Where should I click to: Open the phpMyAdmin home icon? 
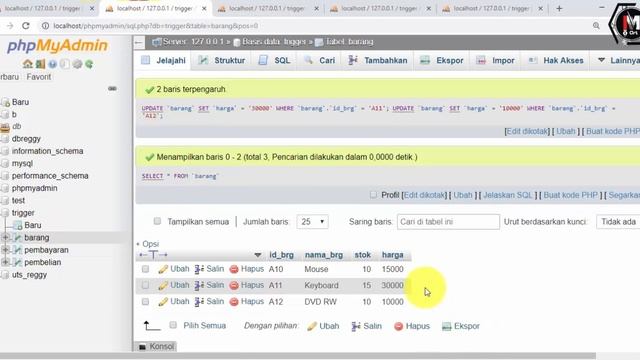click(x=27, y=64)
